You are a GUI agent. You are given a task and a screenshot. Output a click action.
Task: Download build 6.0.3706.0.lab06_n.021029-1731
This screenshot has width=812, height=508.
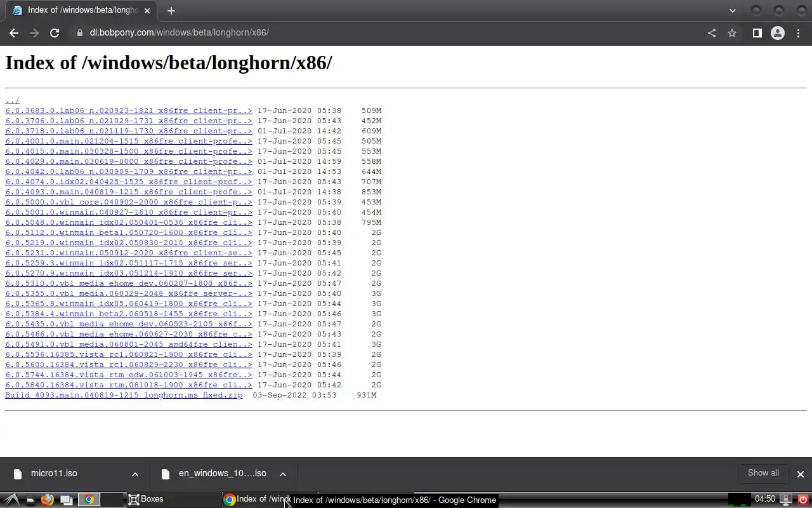pyautogui.click(x=129, y=121)
